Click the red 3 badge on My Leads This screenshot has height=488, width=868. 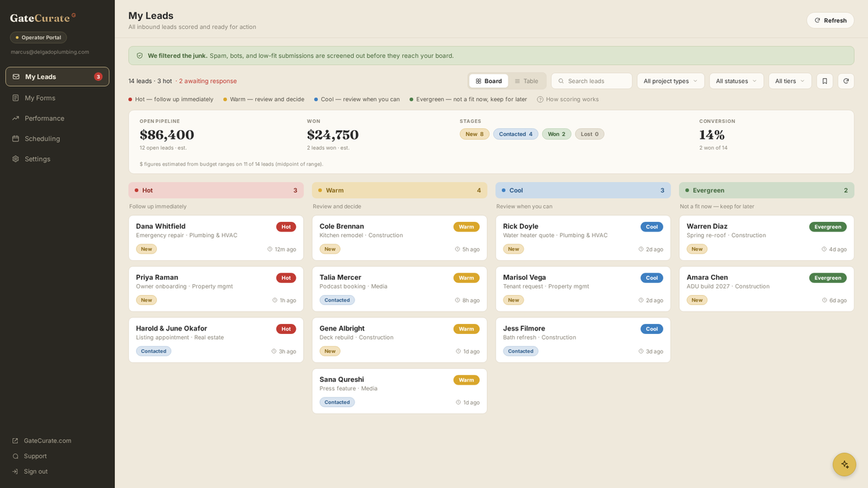98,77
